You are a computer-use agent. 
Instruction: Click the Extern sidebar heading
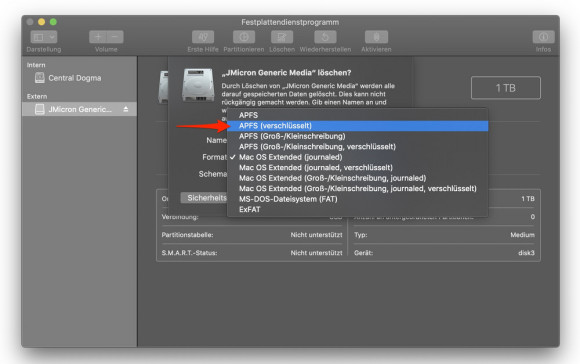tap(37, 97)
